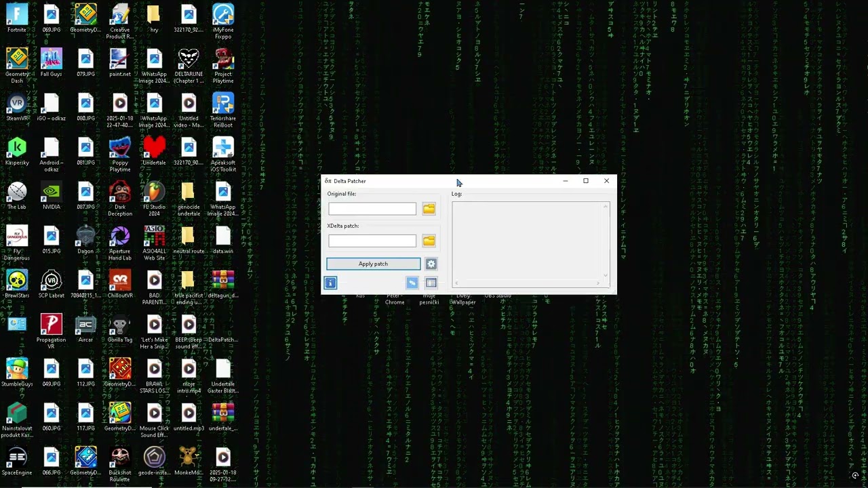Image resolution: width=868 pixels, height=488 pixels.
Task: Select the genocide undertale folder
Action: click(189, 199)
